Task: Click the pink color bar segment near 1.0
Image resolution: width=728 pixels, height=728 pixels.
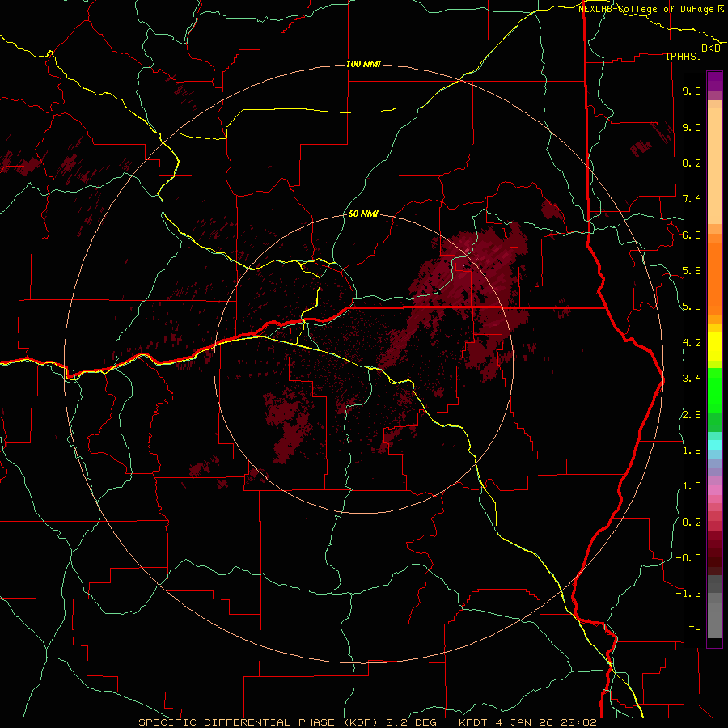Action: (714, 490)
